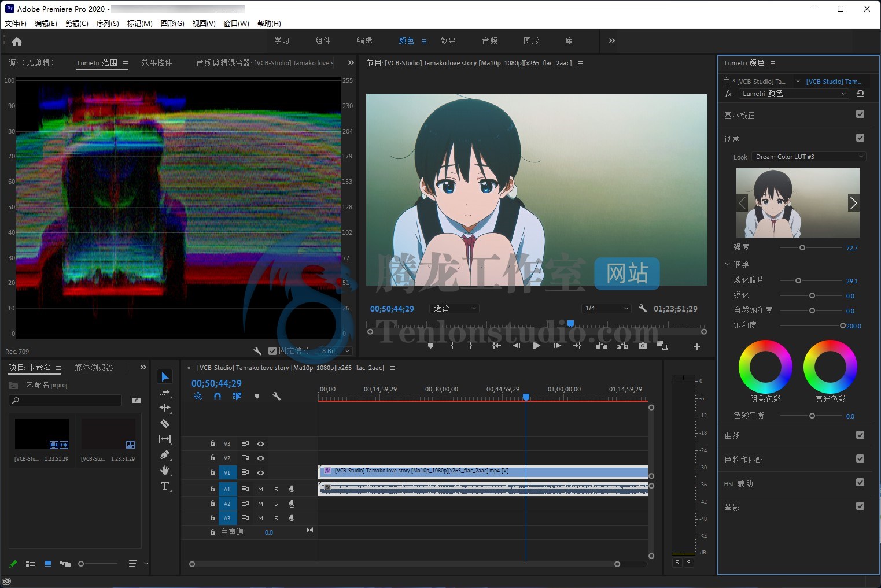This screenshot has height=588, width=881.
Task: Toggle the Clamp Signal checkbox
Action: tap(272, 351)
